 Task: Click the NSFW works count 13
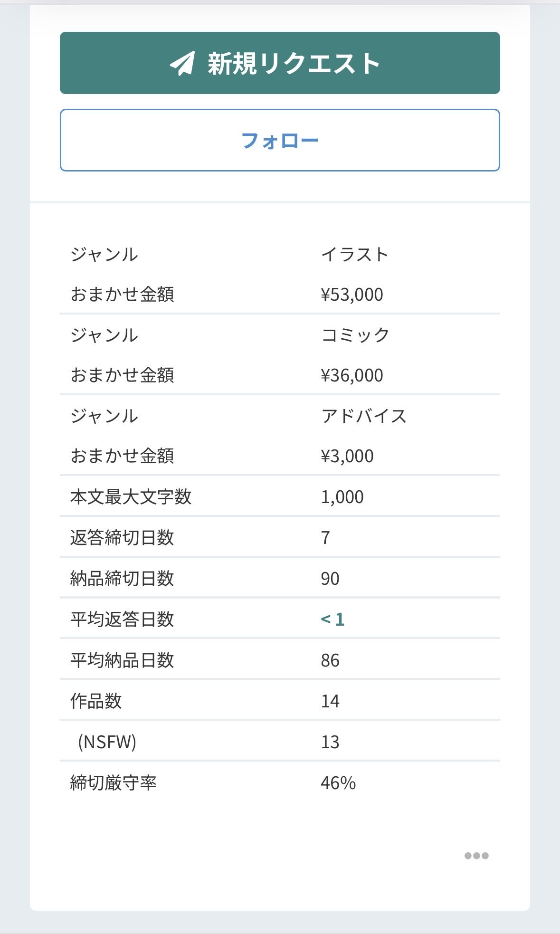(x=330, y=742)
